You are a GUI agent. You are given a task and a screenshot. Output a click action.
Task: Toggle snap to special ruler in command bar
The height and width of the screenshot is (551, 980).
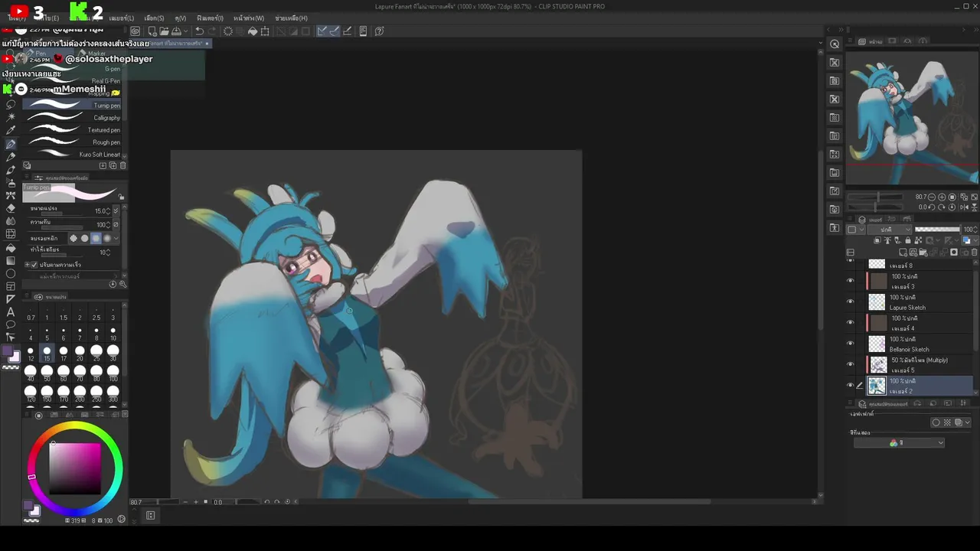coord(335,31)
